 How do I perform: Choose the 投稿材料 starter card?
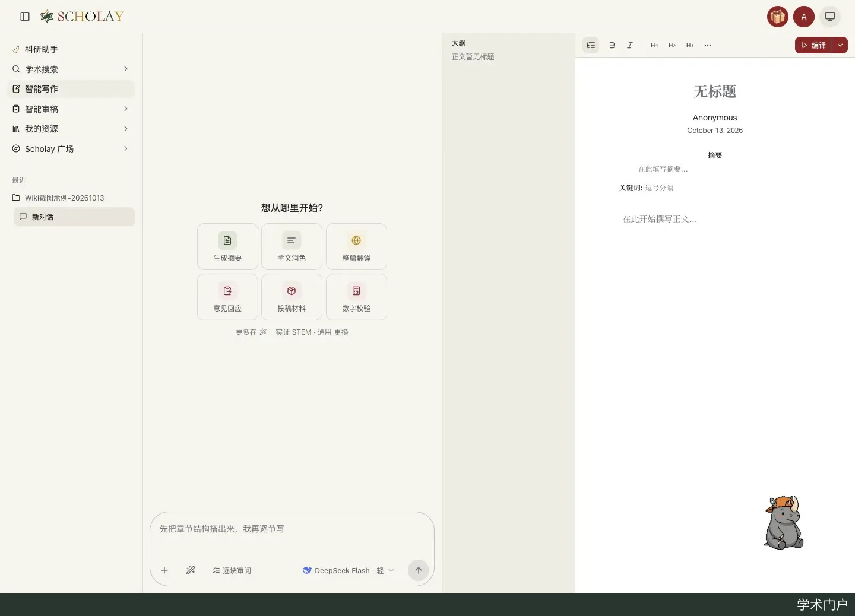coord(292,297)
